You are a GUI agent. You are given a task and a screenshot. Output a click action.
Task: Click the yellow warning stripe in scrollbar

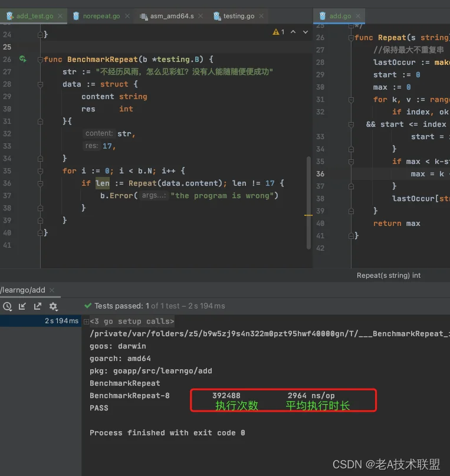tap(308, 215)
